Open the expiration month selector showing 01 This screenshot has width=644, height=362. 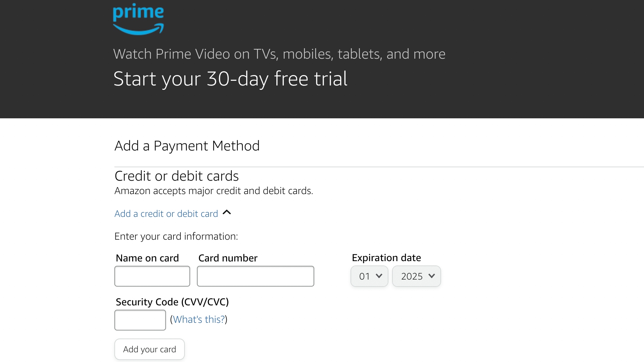tap(369, 276)
